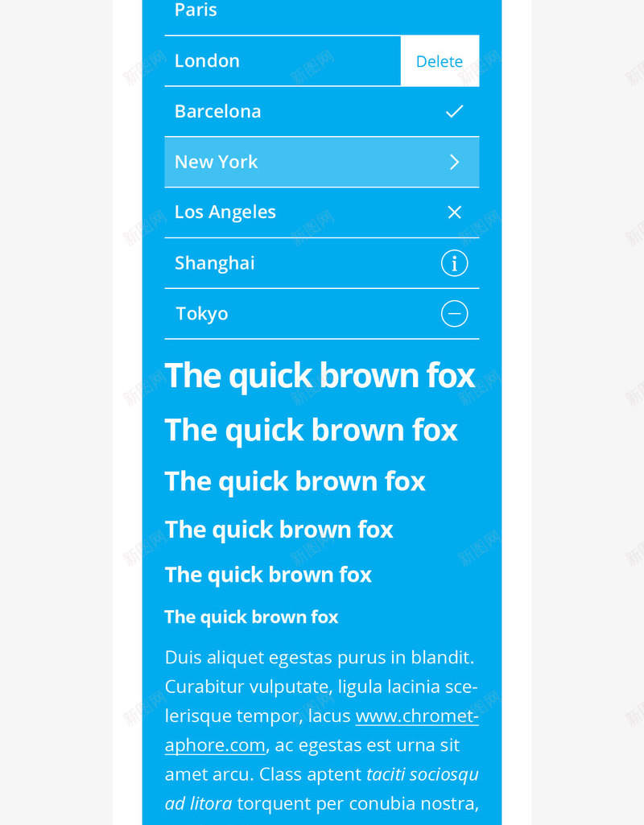The width and height of the screenshot is (644, 825).
Task: Choose the Barcelona city label
Action: tap(217, 111)
